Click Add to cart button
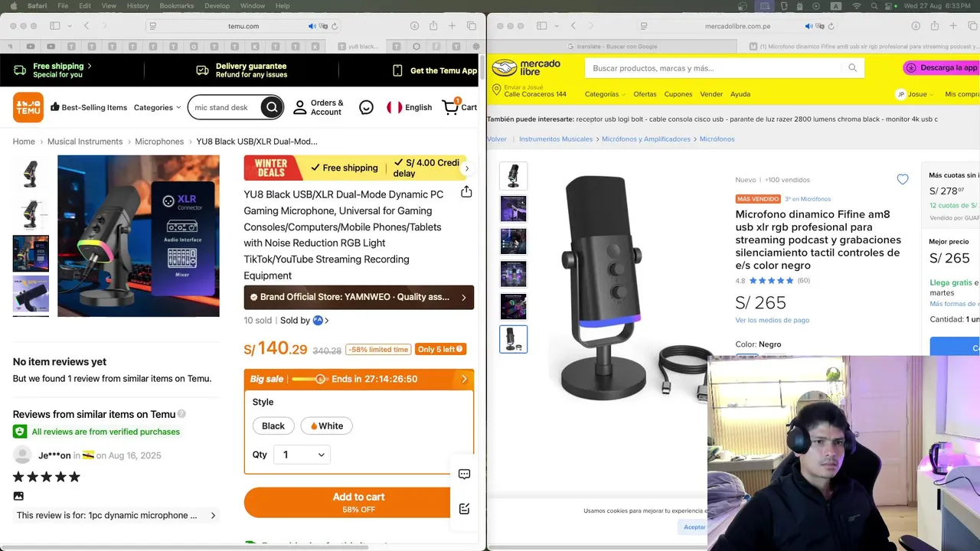 358,502
